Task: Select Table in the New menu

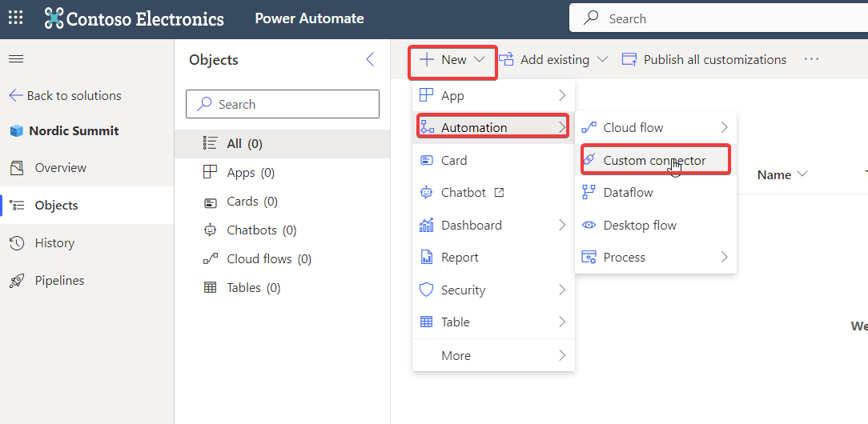Action: [456, 322]
